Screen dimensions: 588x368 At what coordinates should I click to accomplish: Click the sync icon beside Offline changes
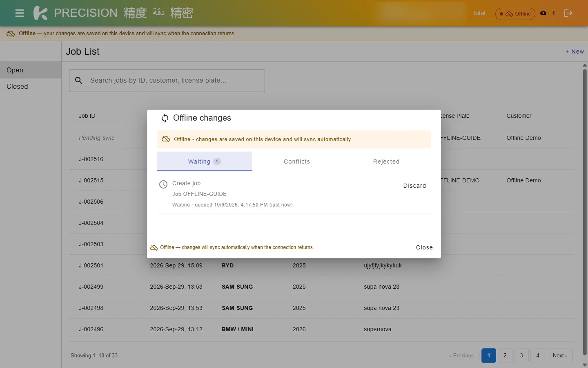165,118
